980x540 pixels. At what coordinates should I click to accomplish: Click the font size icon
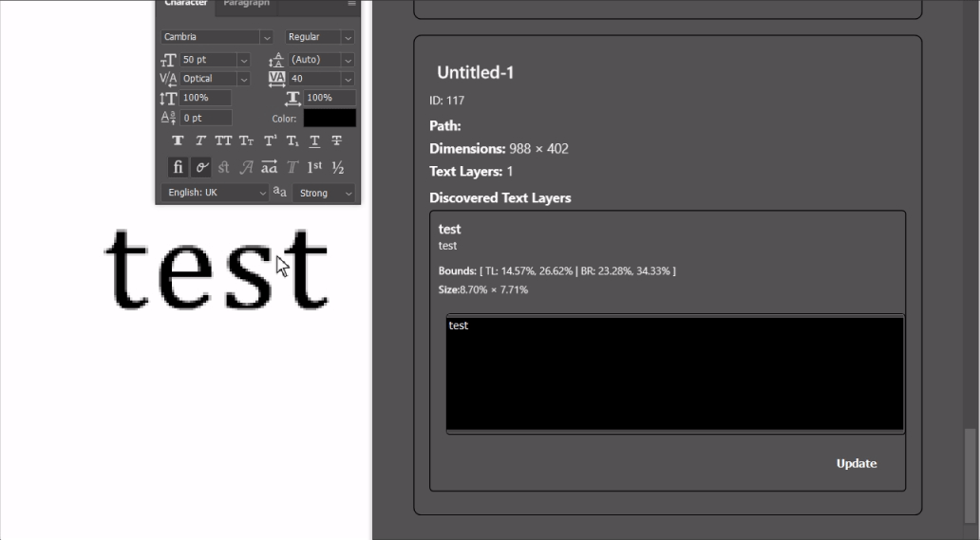(x=168, y=60)
